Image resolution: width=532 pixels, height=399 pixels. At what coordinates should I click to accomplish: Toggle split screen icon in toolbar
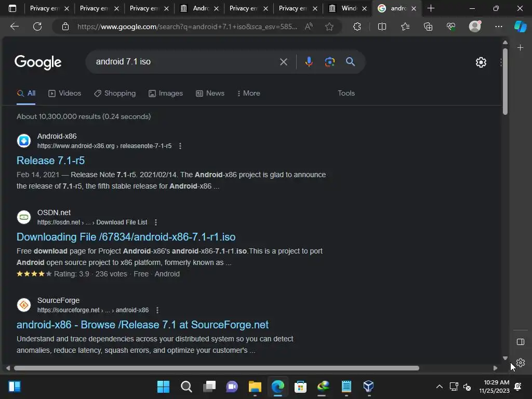point(382,26)
